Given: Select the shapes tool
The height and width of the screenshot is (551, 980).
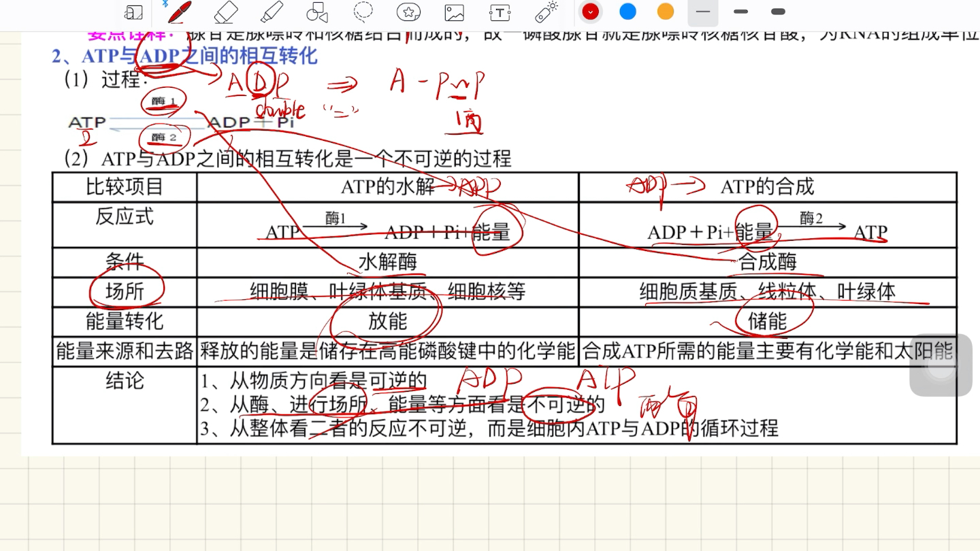Looking at the screenshot, I should pyautogui.click(x=317, y=12).
